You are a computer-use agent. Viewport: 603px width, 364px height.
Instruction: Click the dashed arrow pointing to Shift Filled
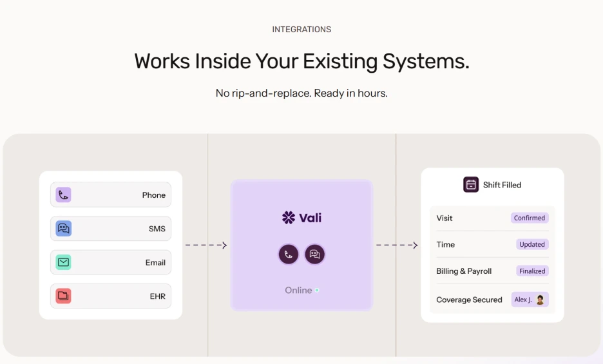(x=397, y=245)
